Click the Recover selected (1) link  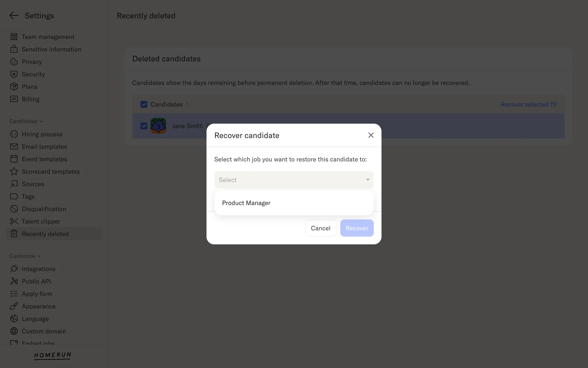pos(528,105)
